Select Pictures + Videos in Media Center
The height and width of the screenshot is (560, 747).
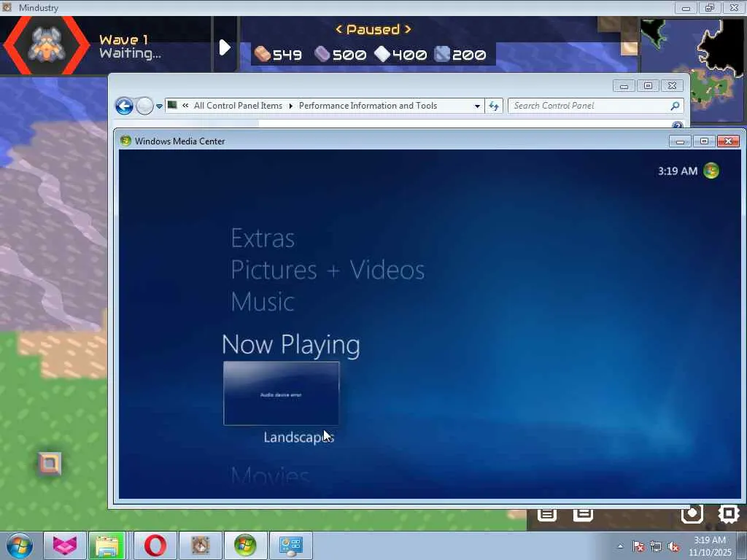coord(328,270)
